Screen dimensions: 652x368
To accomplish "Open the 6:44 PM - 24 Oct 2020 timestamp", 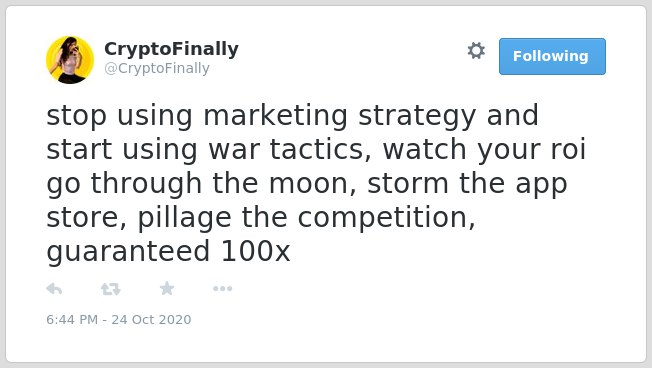I will pyautogui.click(x=119, y=319).
